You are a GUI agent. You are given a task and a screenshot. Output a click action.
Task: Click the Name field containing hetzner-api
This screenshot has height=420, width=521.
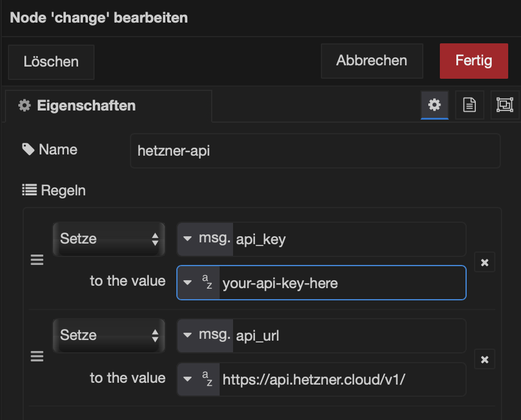point(315,151)
